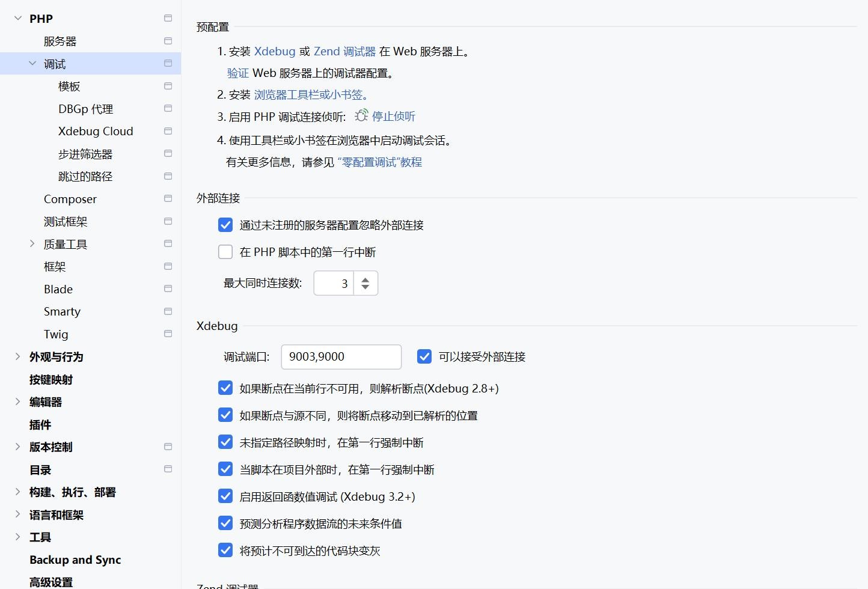Click project-level icon next to Xdebug Cloud
This screenshot has height=589, width=868.
(x=168, y=131)
